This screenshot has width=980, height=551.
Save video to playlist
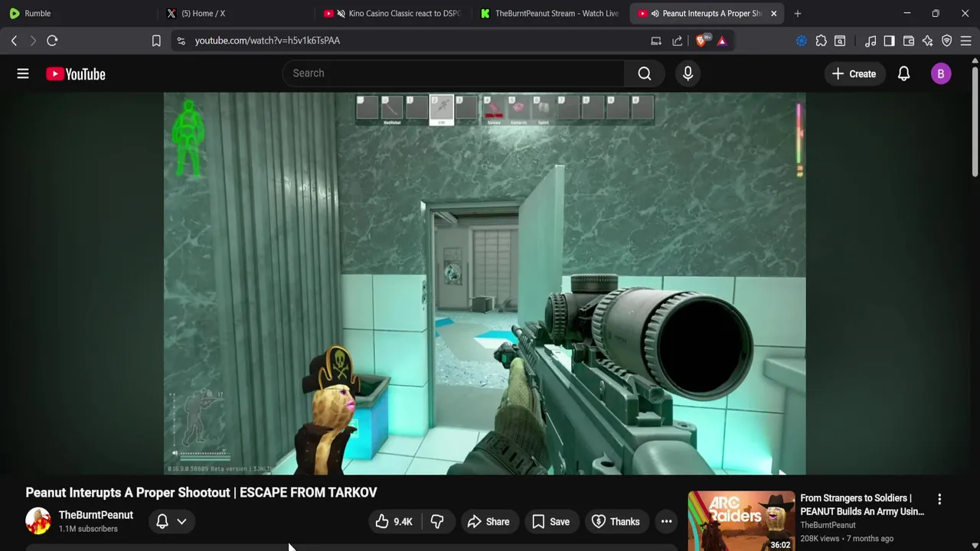point(551,522)
